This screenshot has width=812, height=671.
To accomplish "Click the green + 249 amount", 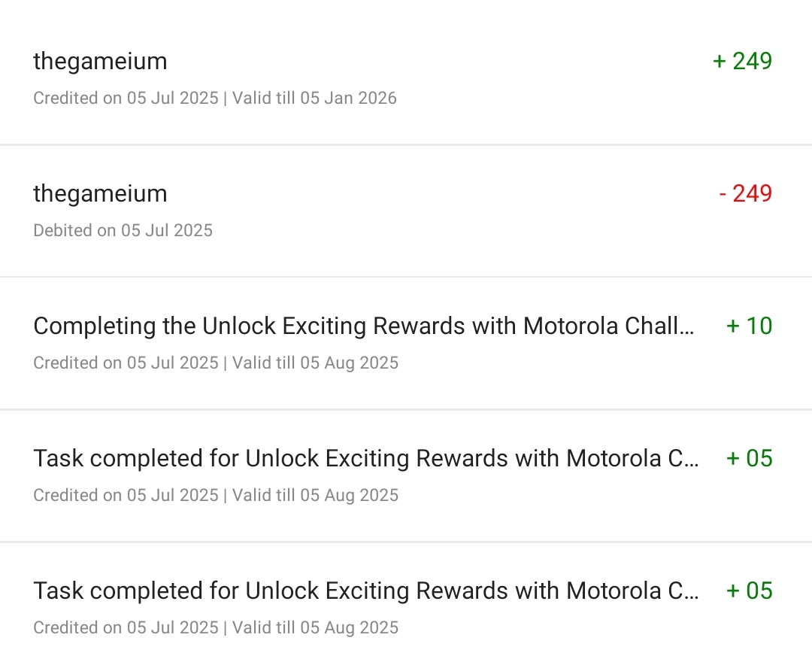I will click(742, 61).
